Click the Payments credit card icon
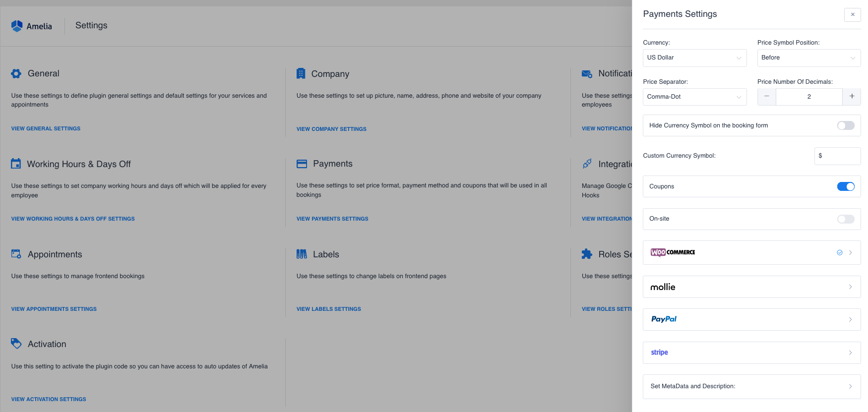868x412 pixels. pos(302,164)
